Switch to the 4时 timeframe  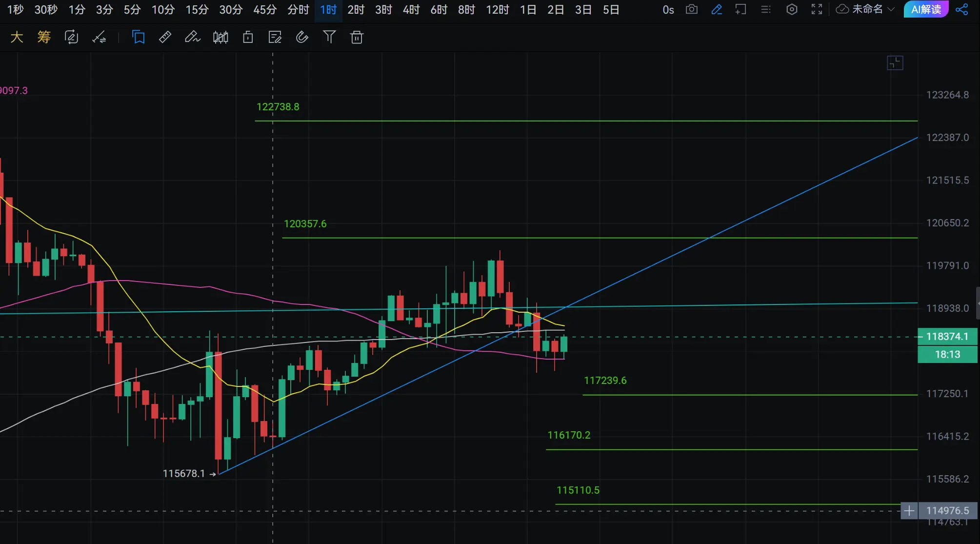[411, 10]
